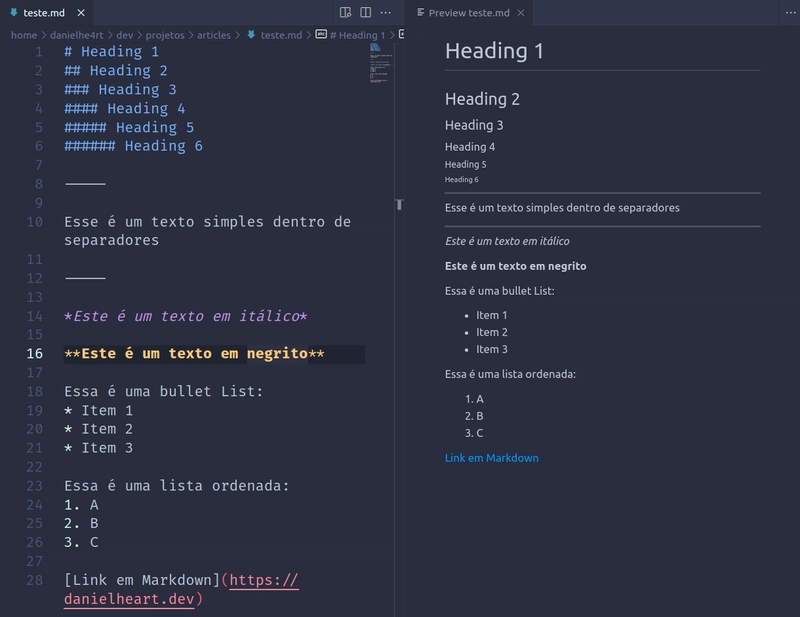Switch to the teste.md editor tab
This screenshot has width=800, height=617.
click(x=46, y=13)
